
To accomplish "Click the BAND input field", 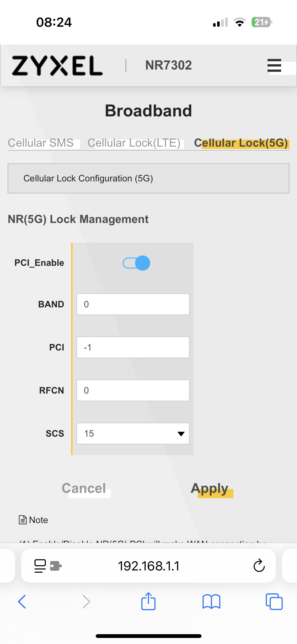I will tap(133, 304).
